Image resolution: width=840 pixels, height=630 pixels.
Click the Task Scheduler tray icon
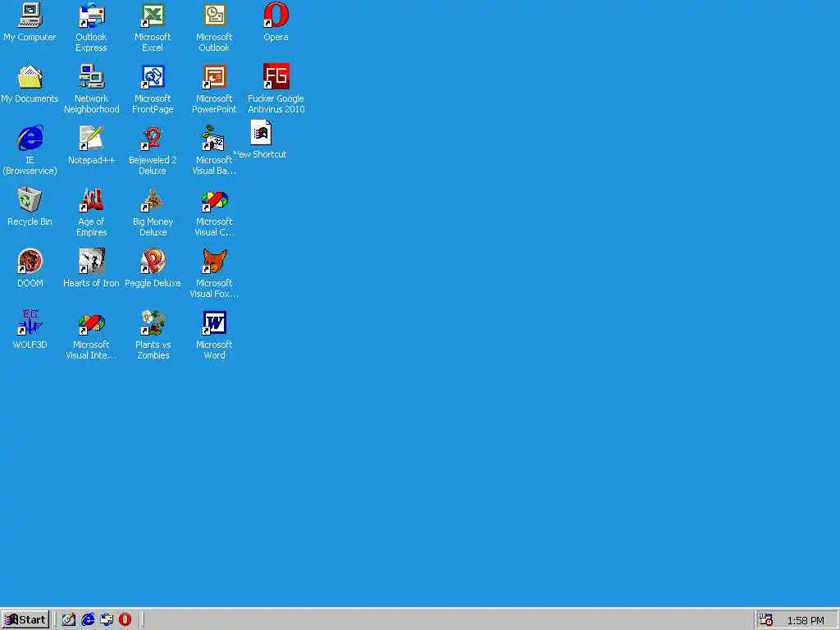coord(765,620)
